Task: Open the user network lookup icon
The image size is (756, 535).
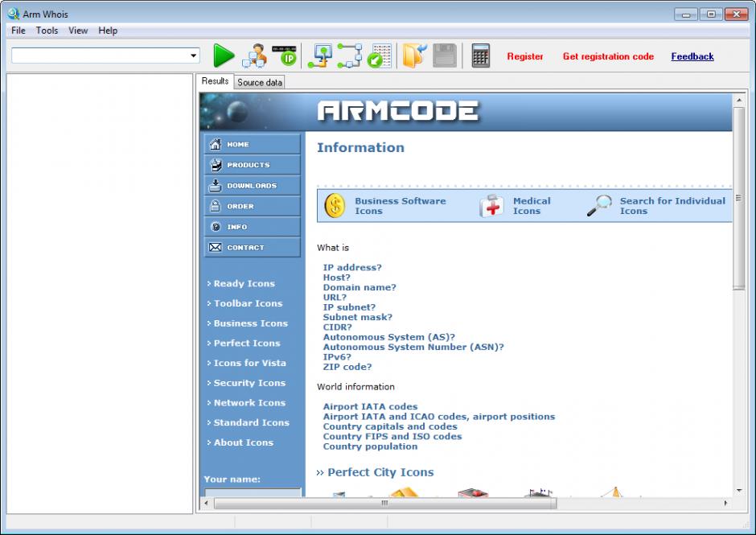Action: coord(255,56)
